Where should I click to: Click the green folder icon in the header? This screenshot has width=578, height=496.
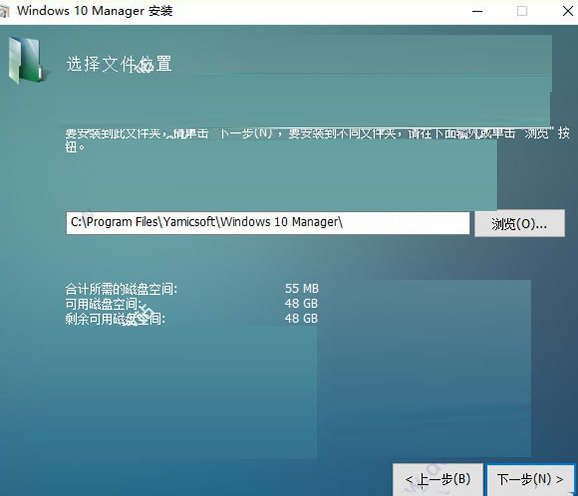25,60
